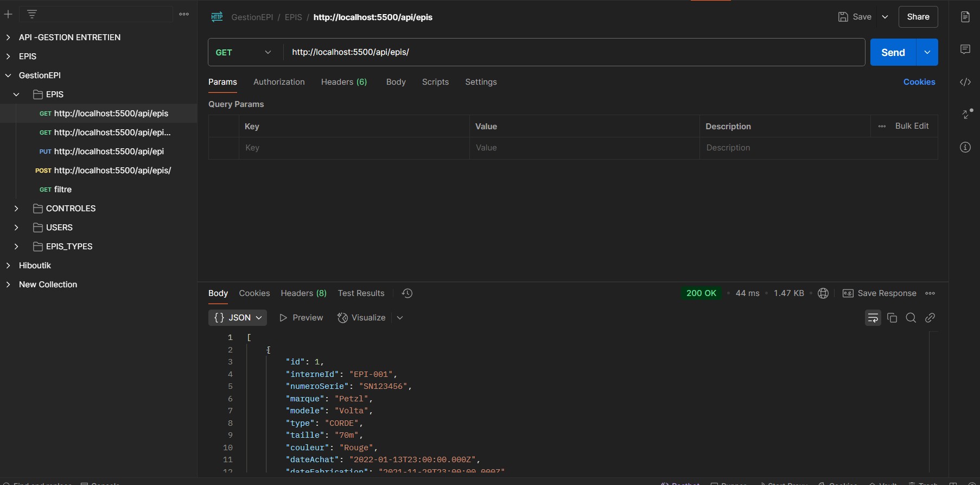980x485 pixels.
Task: Open sidebar more options ellipsis
Action: click(x=184, y=14)
